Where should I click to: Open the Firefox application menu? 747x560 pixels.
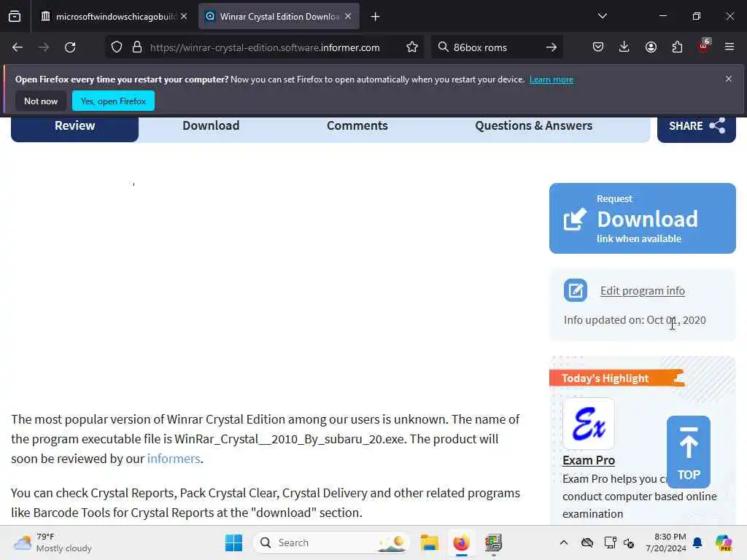point(729,47)
